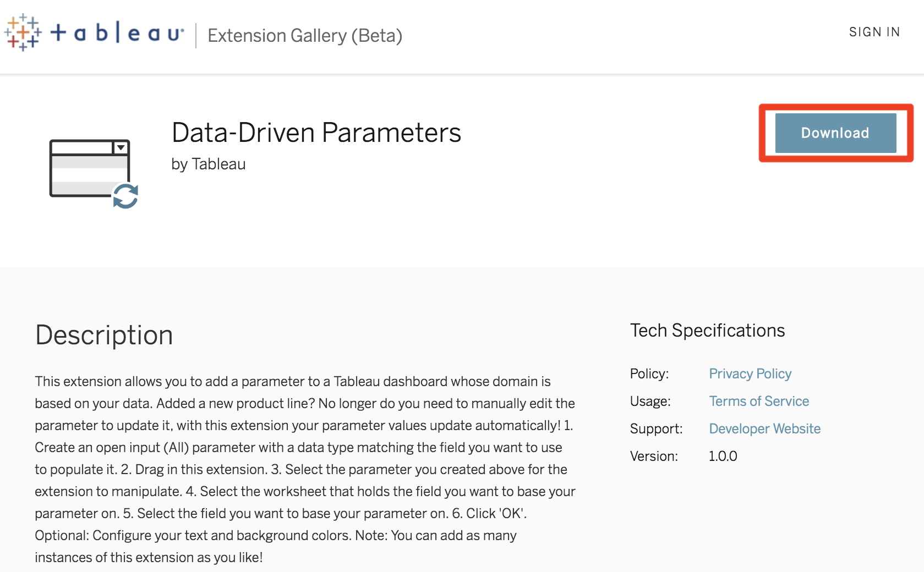Click the Data-Driven Parameters heading
Image resolution: width=924 pixels, height=572 pixels.
[x=316, y=133]
